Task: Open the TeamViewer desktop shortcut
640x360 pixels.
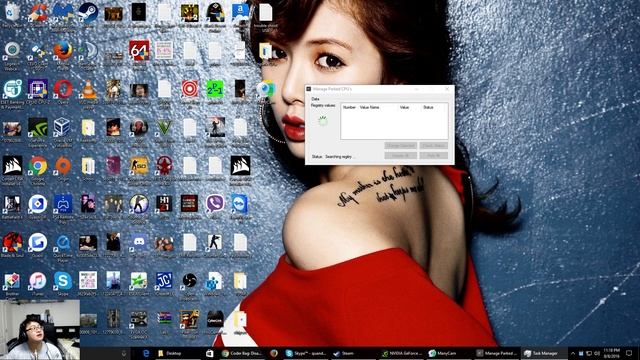Action: pyautogui.click(x=240, y=204)
